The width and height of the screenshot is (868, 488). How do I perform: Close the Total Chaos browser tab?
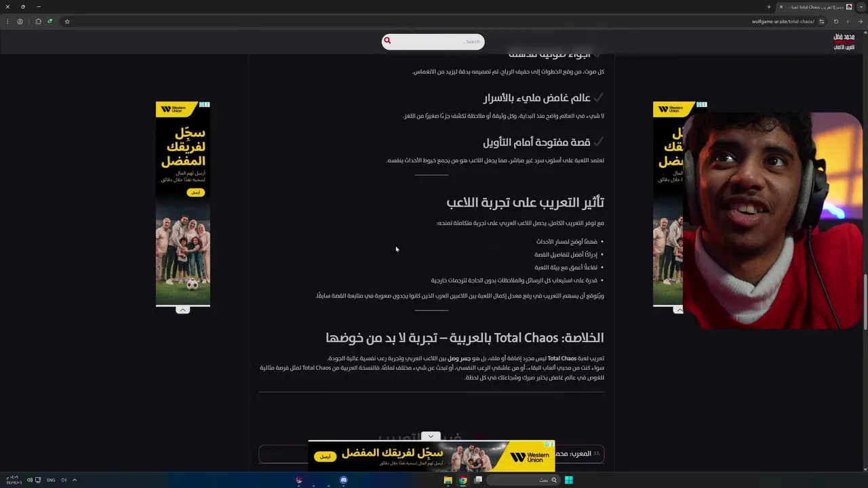pyautogui.click(x=781, y=7)
